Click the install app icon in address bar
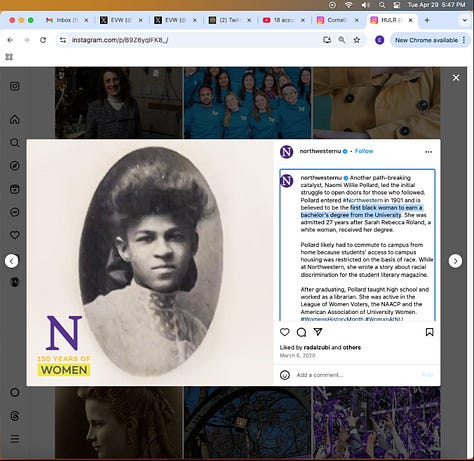Image resolution: width=474 pixels, height=461 pixels. pos(327,40)
